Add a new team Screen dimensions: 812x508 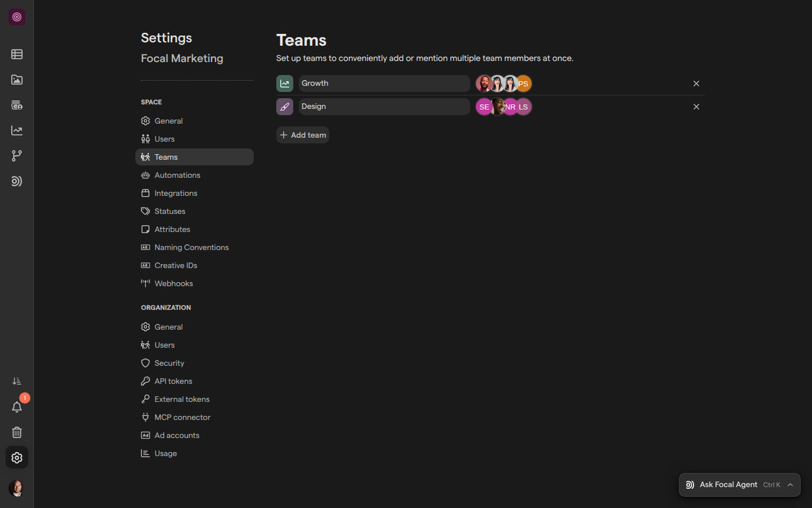[303, 135]
